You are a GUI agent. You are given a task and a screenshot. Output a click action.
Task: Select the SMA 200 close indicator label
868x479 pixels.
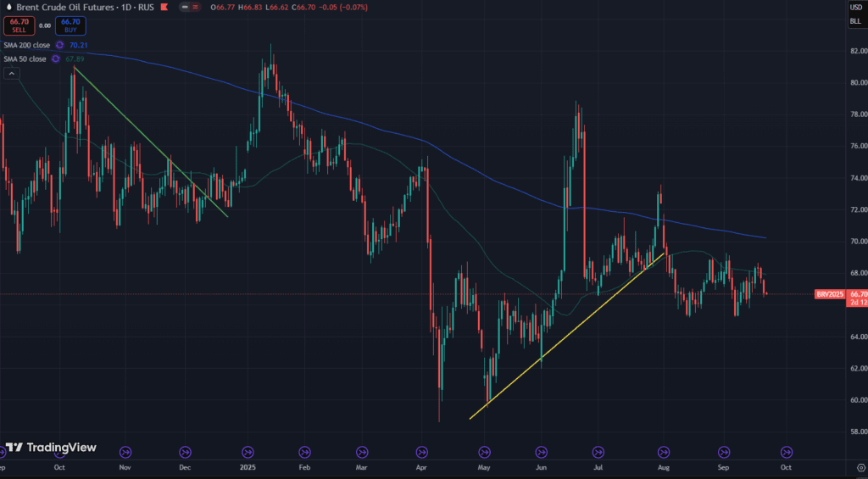point(27,45)
